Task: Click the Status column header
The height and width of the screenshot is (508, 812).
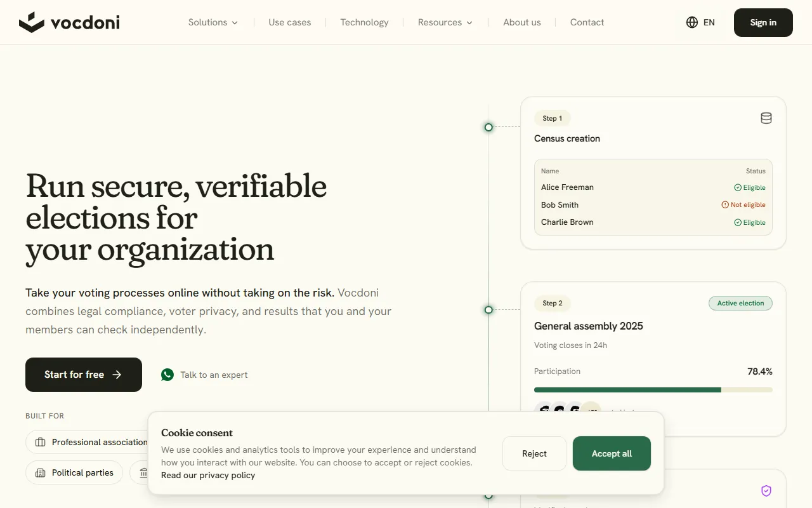Action: [x=756, y=171]
